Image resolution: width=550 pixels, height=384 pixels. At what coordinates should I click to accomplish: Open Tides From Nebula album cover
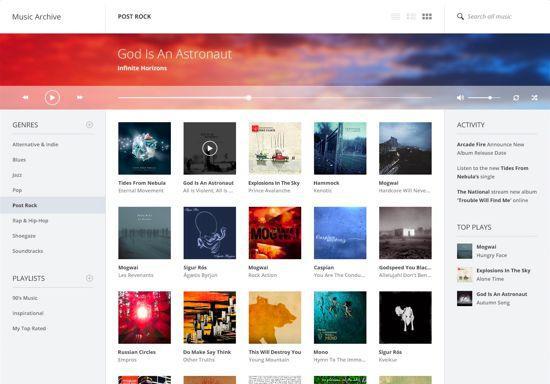145,148
